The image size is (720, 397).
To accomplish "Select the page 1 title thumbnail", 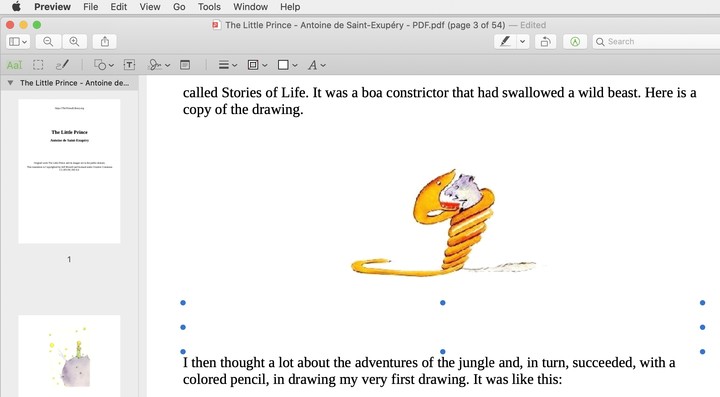I will [69, 171].
